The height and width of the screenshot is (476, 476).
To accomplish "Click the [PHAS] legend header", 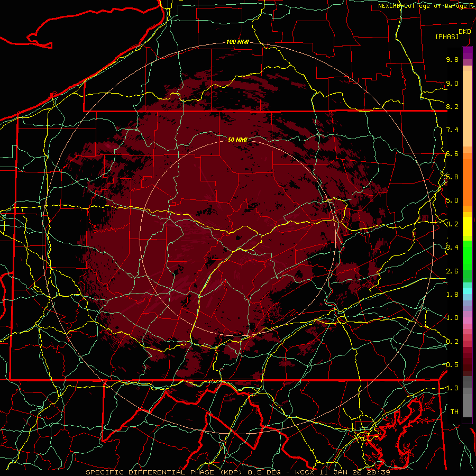I will (x=447, y=36).
